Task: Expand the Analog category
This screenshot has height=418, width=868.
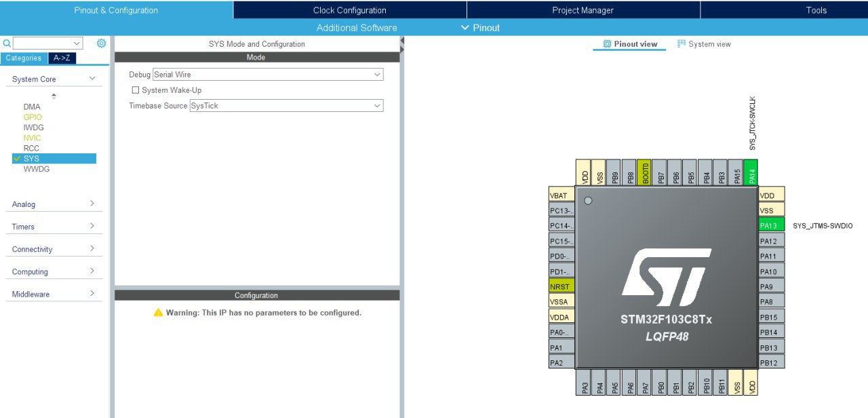Action: point(92,204)
